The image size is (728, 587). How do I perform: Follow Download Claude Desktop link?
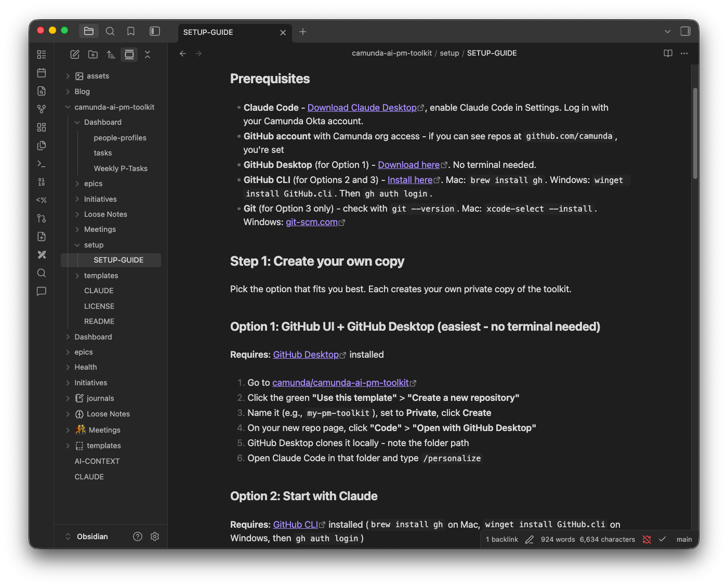click(x=362, y=108)
